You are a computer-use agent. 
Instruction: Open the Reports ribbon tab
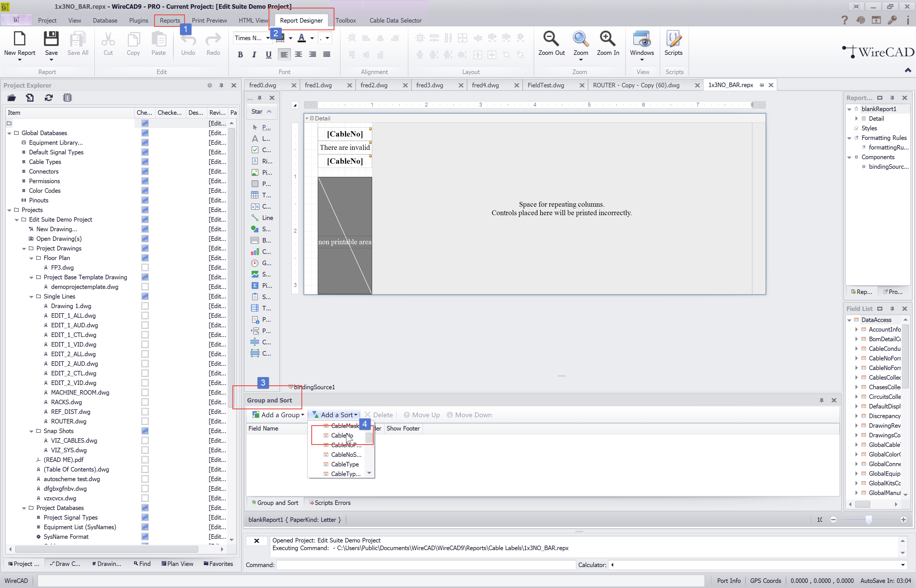pyautogui.click(x=170, y=20)
